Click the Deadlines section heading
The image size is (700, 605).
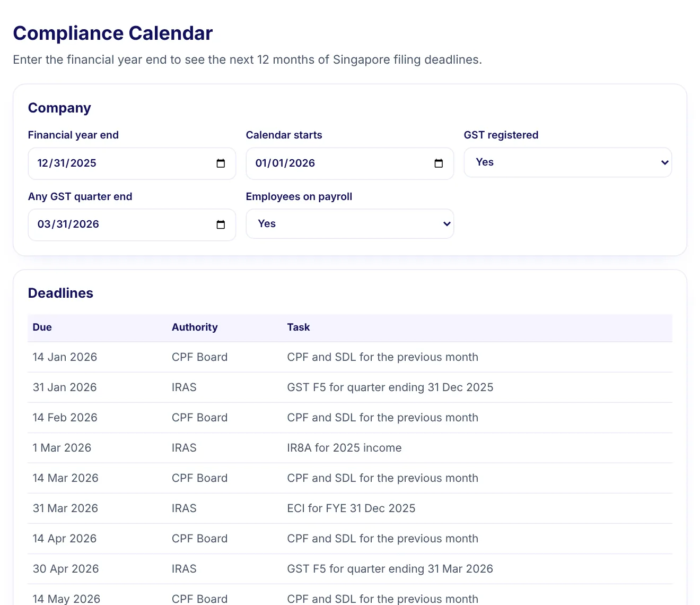60,293
